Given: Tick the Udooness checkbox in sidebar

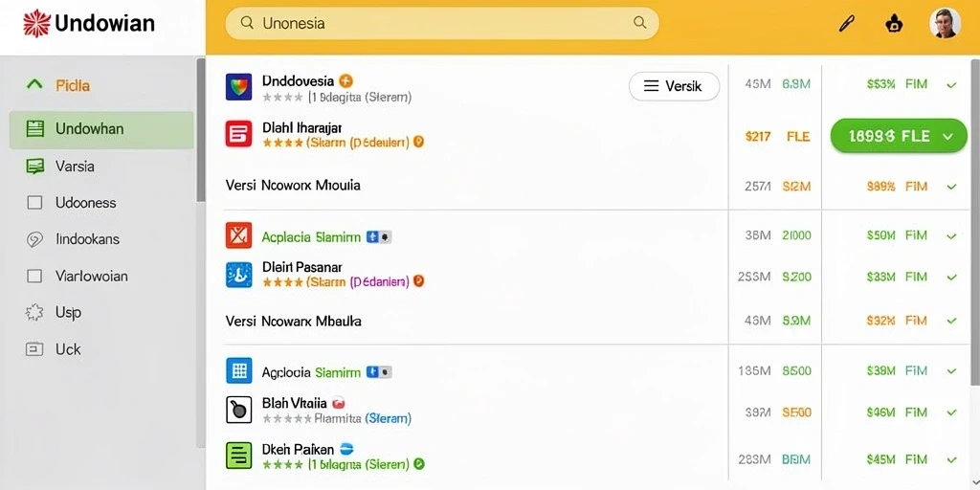Looking at the screenshot, I should click(34, 203).
